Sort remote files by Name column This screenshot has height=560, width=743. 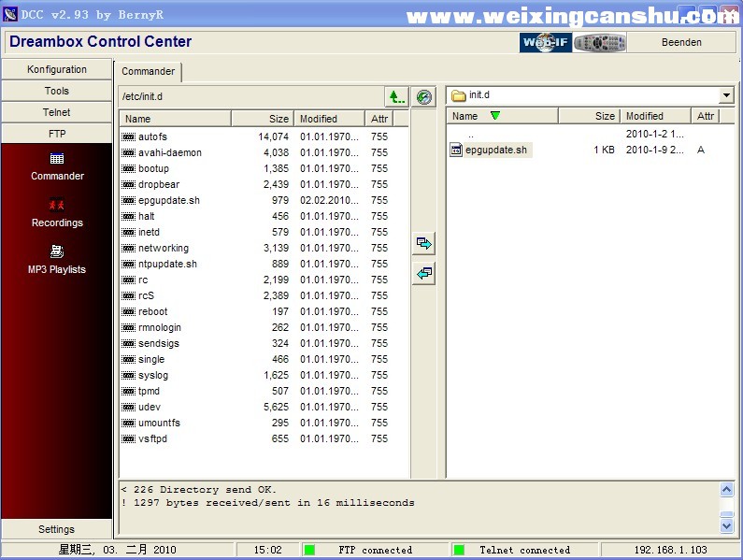pyautogui.click(x=175, y=119)
